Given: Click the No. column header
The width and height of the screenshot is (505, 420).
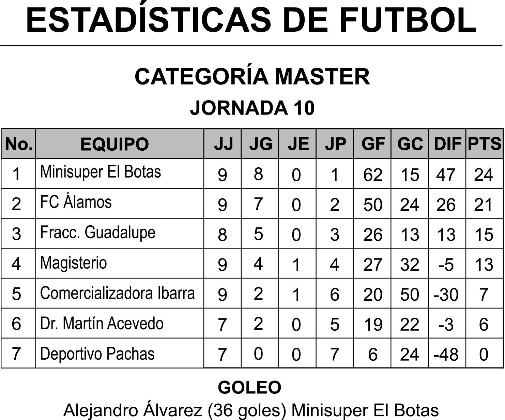Looking at the screenshot, I should coord(19,144).
